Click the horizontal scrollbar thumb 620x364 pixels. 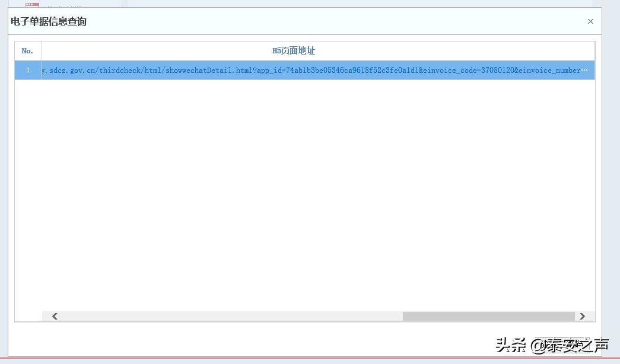488,316
